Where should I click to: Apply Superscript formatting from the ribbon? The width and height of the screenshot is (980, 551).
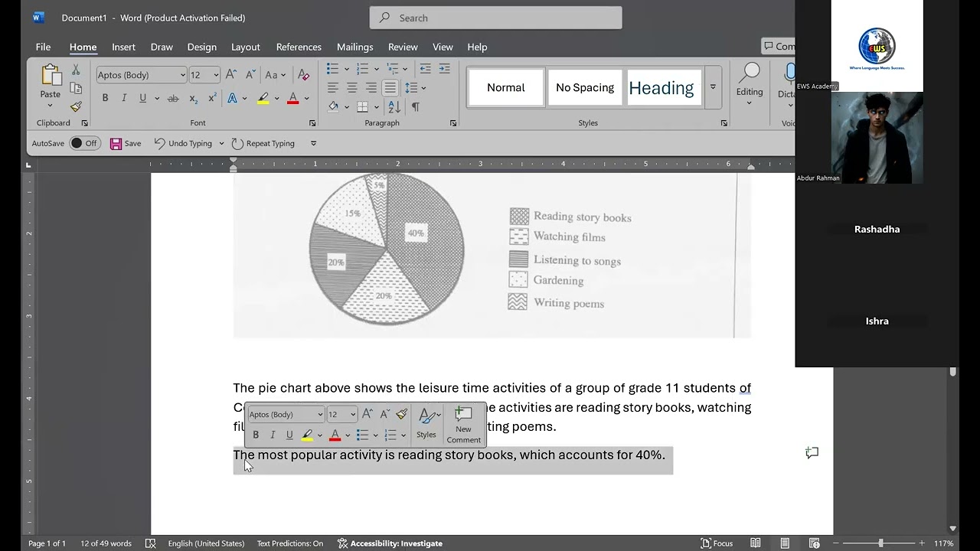pos(212,99)
